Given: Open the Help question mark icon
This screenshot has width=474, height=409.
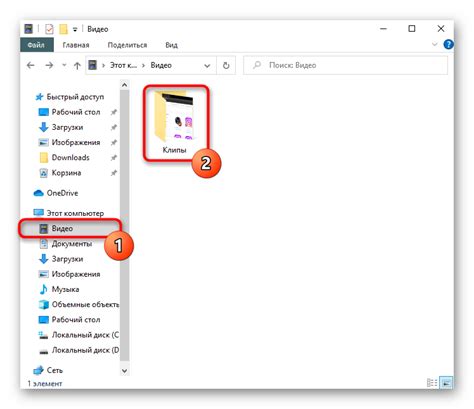Looking at the screenshot, I should pos(448,44).
